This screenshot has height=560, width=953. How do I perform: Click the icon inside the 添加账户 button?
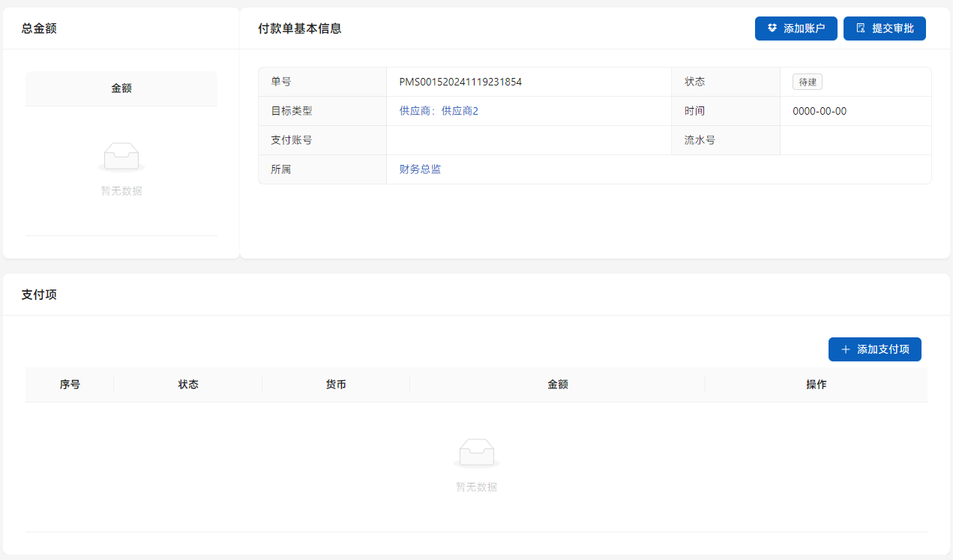point(772,28)
